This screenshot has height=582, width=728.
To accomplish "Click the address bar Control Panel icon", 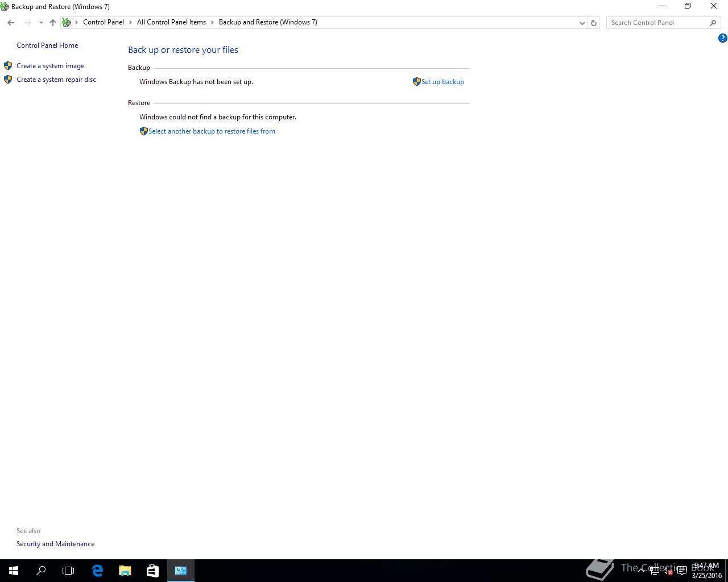I will [67, 22].
